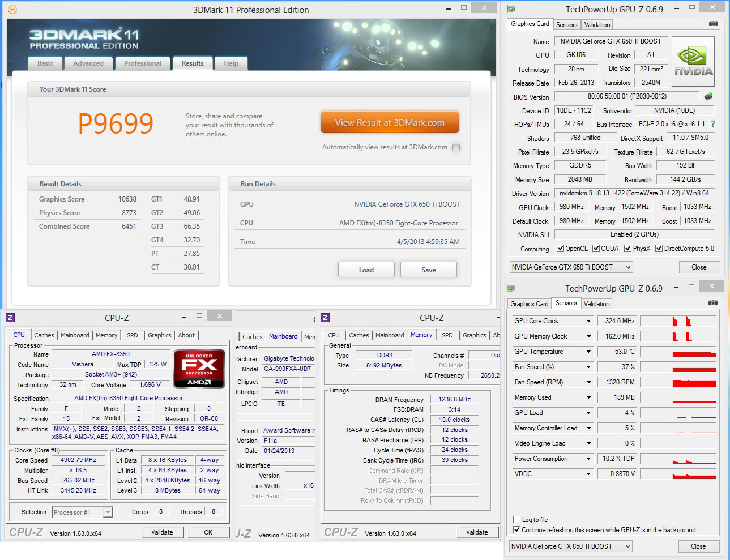Screen dimensions: 730x560
Task: Switch to Sensors tab in upper GPU-Z window
Action: point(567,25)
